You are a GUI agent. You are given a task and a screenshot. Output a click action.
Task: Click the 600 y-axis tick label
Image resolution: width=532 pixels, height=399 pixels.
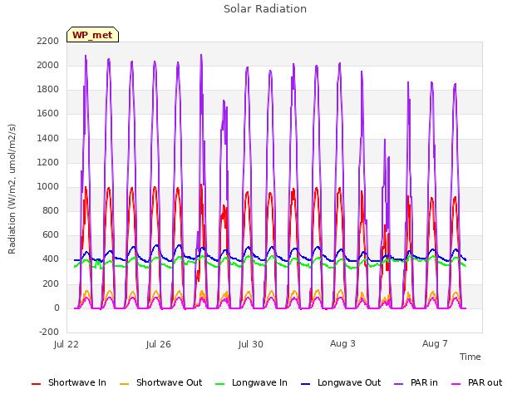click(51, 234)
